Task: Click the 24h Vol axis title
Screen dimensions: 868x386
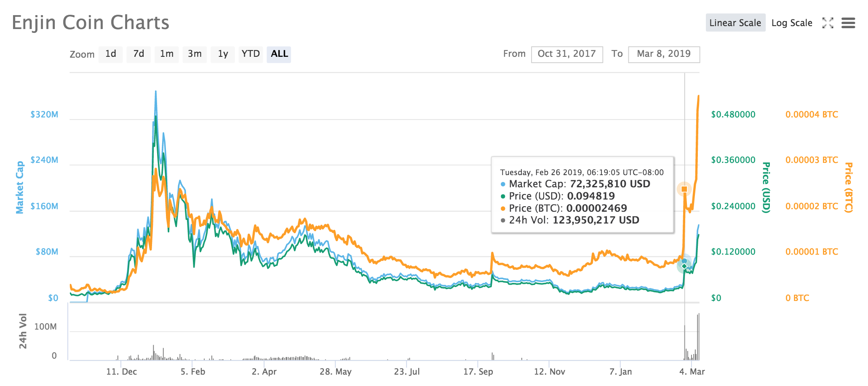Action: click(23, 331)
